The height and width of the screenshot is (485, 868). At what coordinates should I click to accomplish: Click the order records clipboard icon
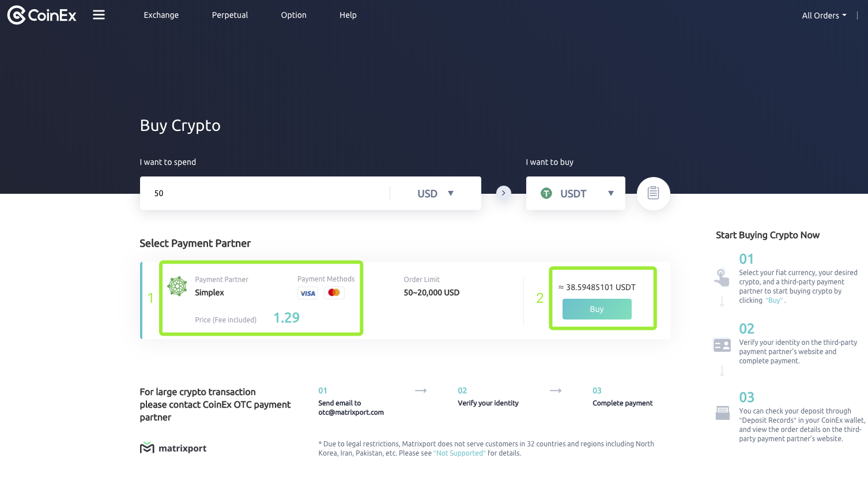(x=653, y=193)
